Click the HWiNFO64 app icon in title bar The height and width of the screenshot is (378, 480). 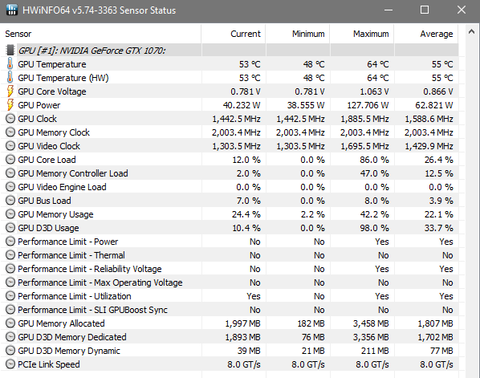click(x=12, y=10)
